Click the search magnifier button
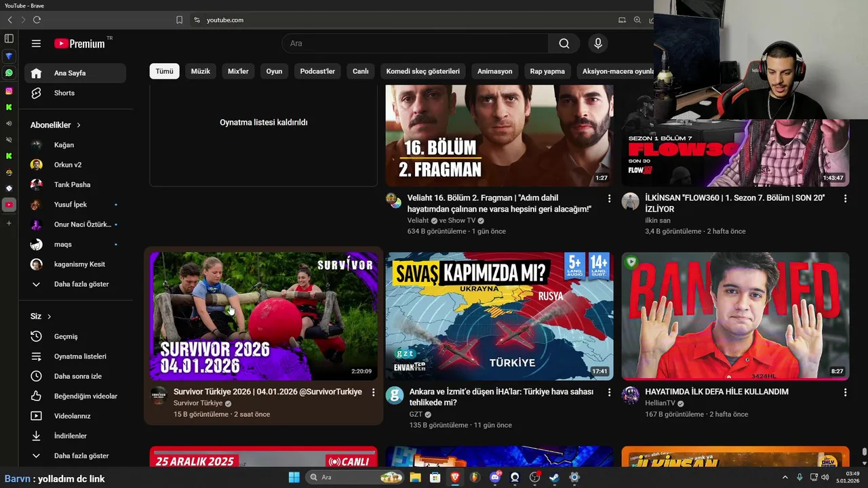 564,43
